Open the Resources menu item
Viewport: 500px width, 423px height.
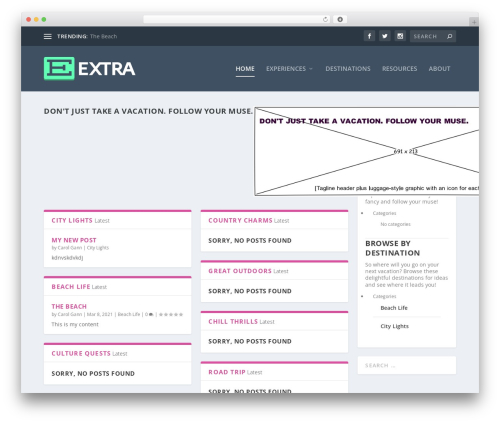click(x=399, y=69)
